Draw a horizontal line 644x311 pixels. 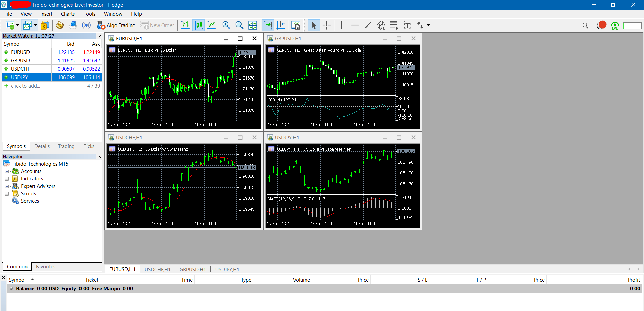pos(355,25)
